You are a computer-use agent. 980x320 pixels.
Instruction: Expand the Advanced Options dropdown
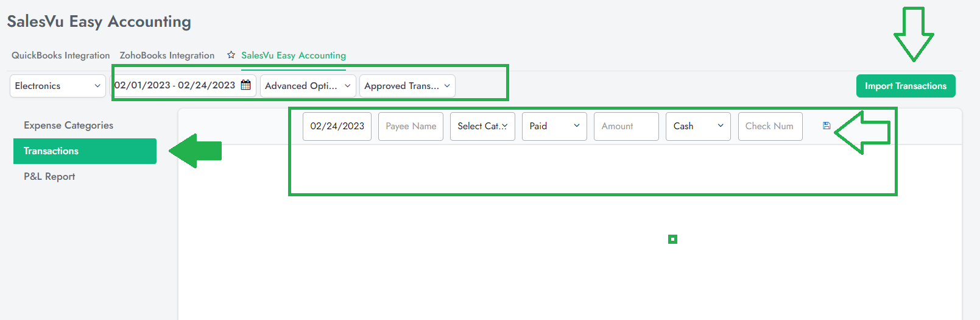coord(308,86)
